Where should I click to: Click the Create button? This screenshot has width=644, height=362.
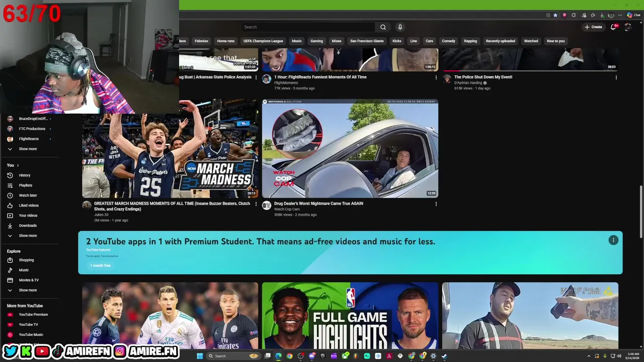pos(593,27)
